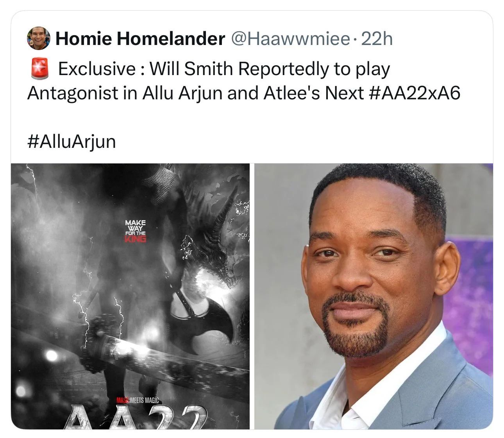
Task: Open Homie Homelander's profile avatar
Action: (x=39, y=38)
